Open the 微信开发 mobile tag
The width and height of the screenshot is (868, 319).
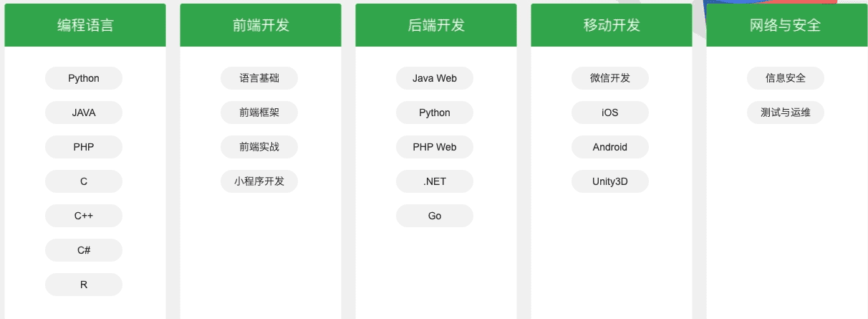point(610,78)
